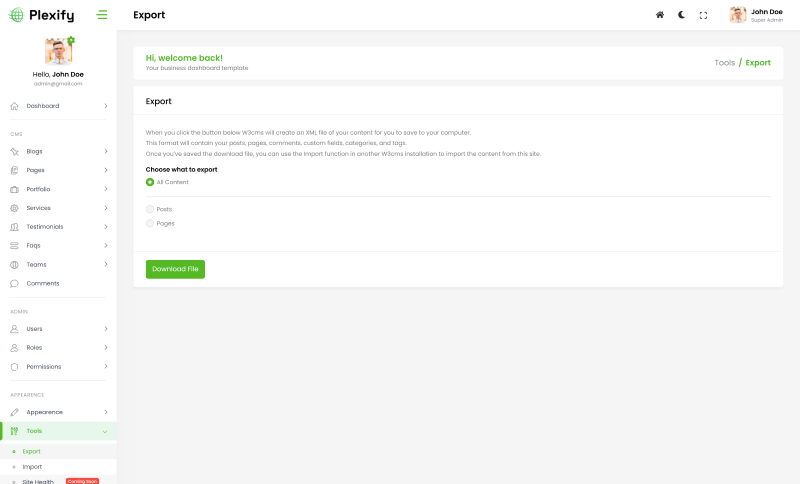Click the home icon in the header

tap(659, 15)
